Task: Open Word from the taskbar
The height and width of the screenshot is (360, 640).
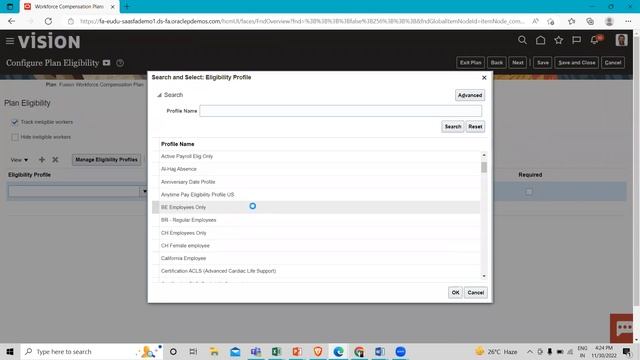Action: click(x=380, y=351)
